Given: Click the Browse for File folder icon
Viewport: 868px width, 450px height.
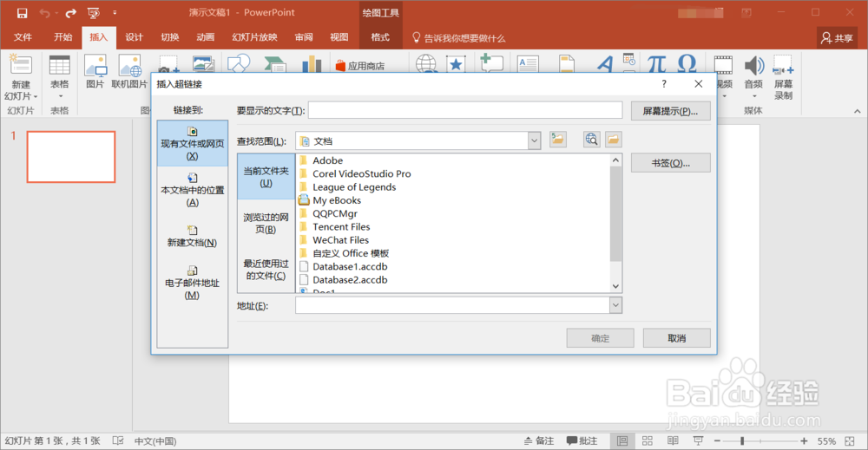Looking at the screenshot, I should (x=614, y=140).
